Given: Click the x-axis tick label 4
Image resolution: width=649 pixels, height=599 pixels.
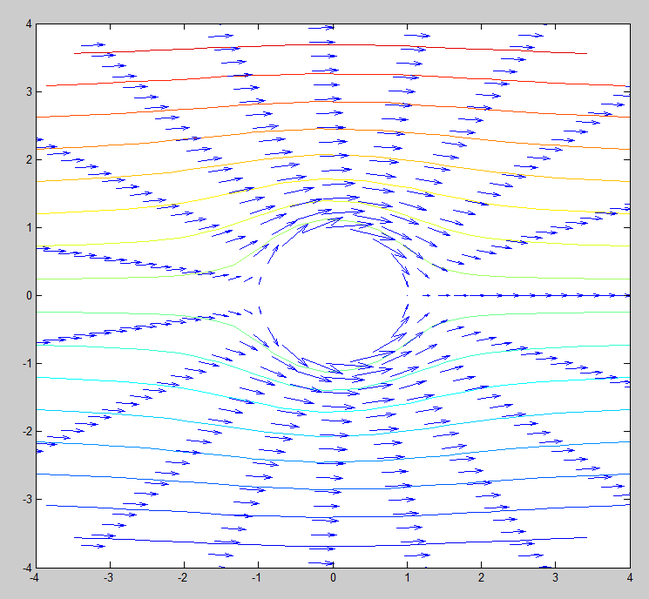Looking at the screenshot, I should [x=630, y=578].
